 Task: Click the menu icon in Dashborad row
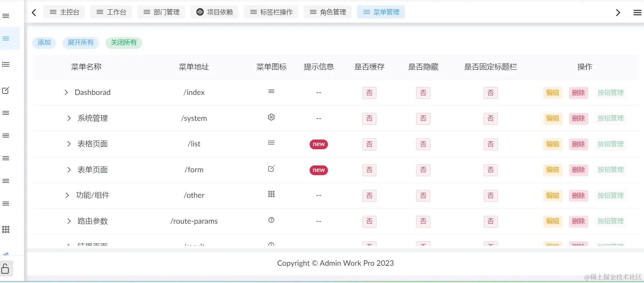click(271, 91)
